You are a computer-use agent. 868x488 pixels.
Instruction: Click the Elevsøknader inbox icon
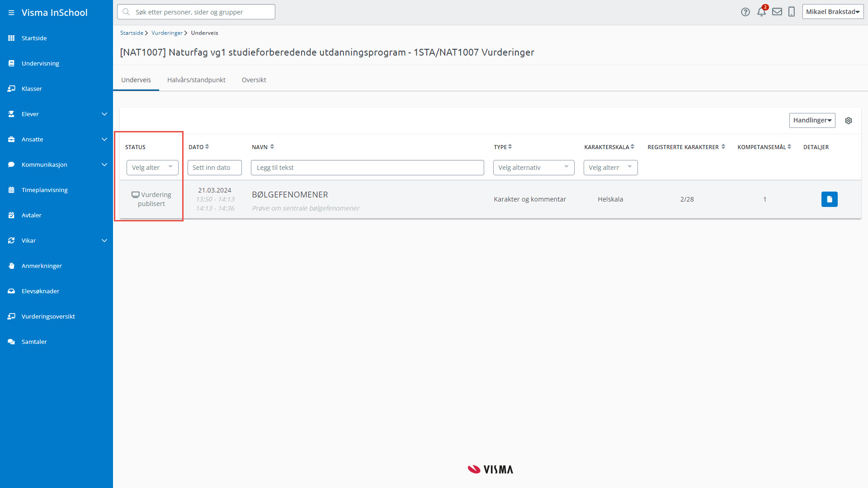11,291
